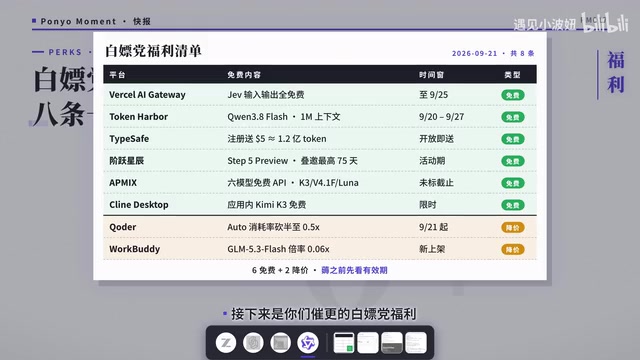Click the time window '至 9/25'
This screenshot has width=640, height=360.
coord(433,95)
